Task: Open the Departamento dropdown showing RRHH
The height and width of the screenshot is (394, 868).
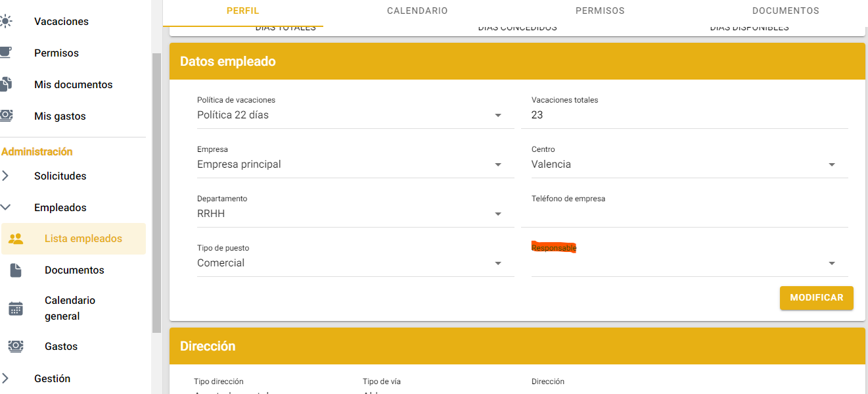Action: (x=498, y=214)
